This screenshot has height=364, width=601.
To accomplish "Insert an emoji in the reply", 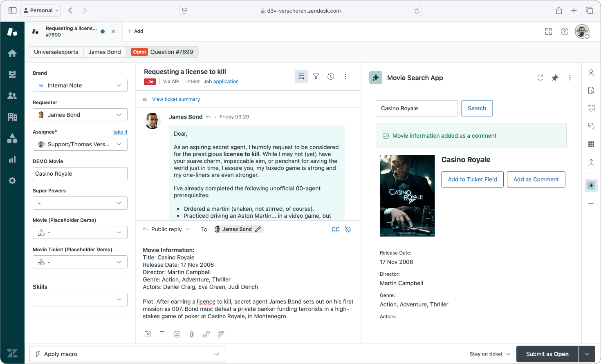I will point(177,334).
